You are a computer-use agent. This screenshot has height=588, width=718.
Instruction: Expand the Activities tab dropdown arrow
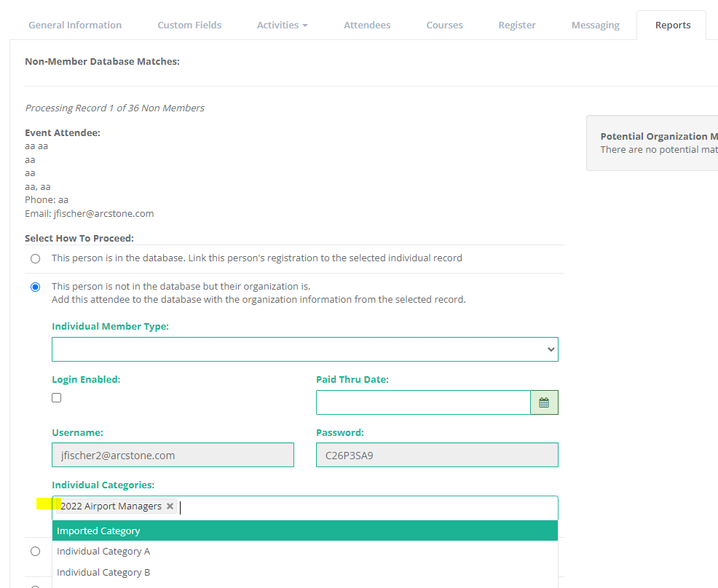pyautogui.click(x=304, y=25)
